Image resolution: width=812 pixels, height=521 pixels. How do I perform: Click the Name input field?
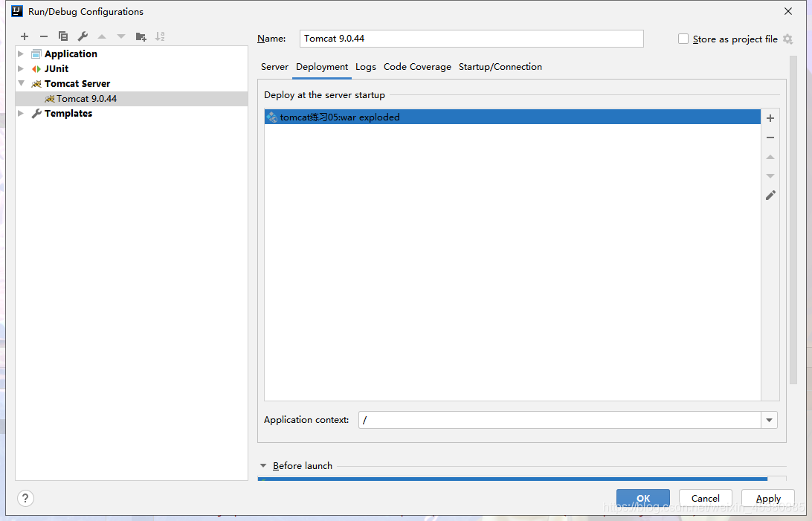point(471,39)
